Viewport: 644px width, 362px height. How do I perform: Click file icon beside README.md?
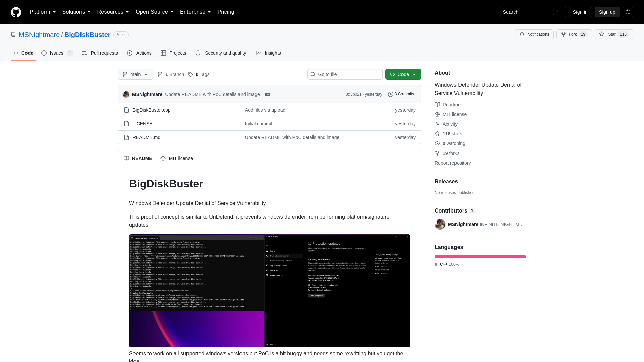126,137
